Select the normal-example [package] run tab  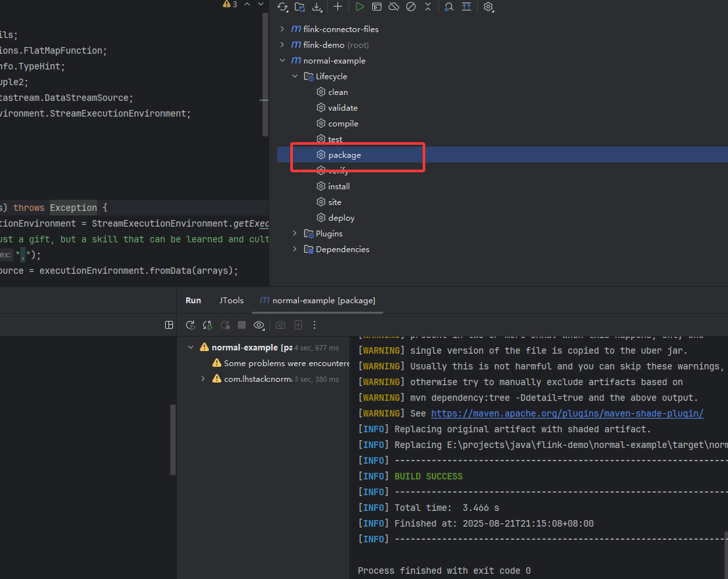tap(318, 300)
